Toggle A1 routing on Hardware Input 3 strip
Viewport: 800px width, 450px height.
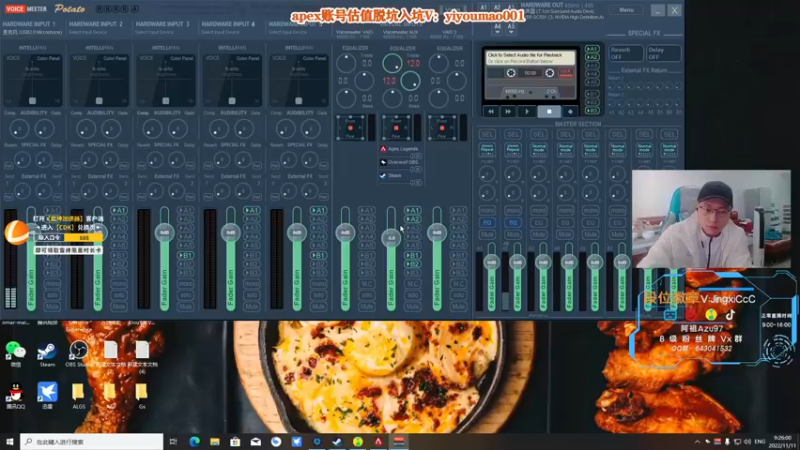185,210
